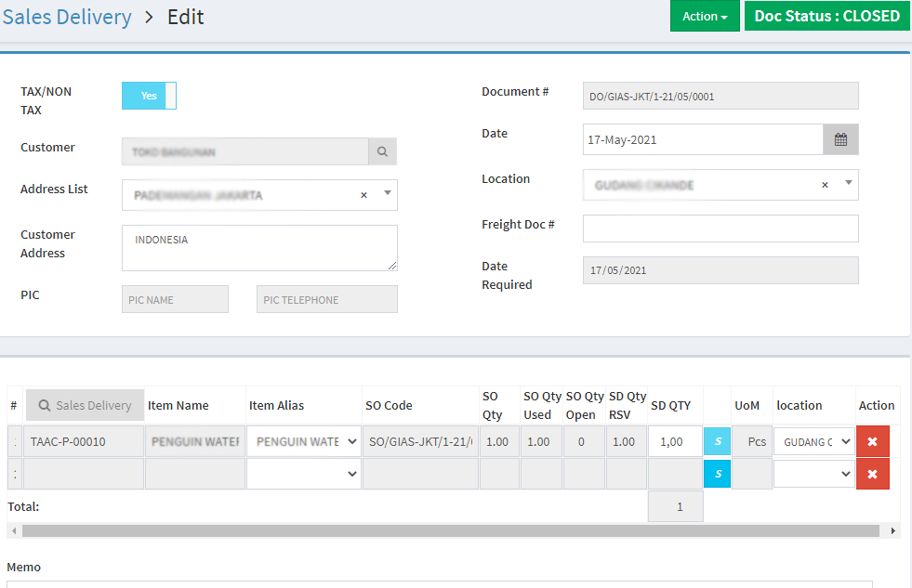
Task: Click the Sales Delivery search button in table header
Action: coord(85,405)
